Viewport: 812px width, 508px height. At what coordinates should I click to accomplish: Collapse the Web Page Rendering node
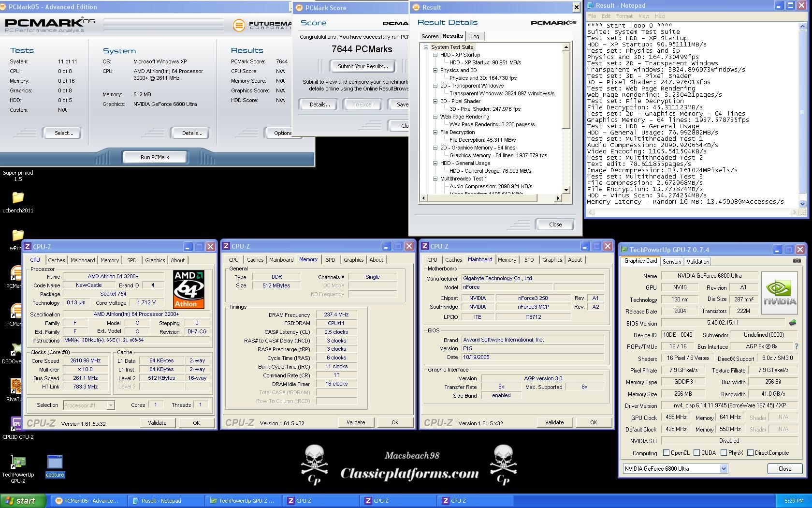(x=435, y=117)
